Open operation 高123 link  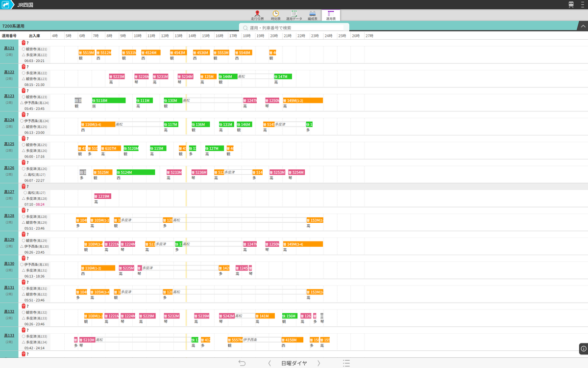(x=9, y=96)
